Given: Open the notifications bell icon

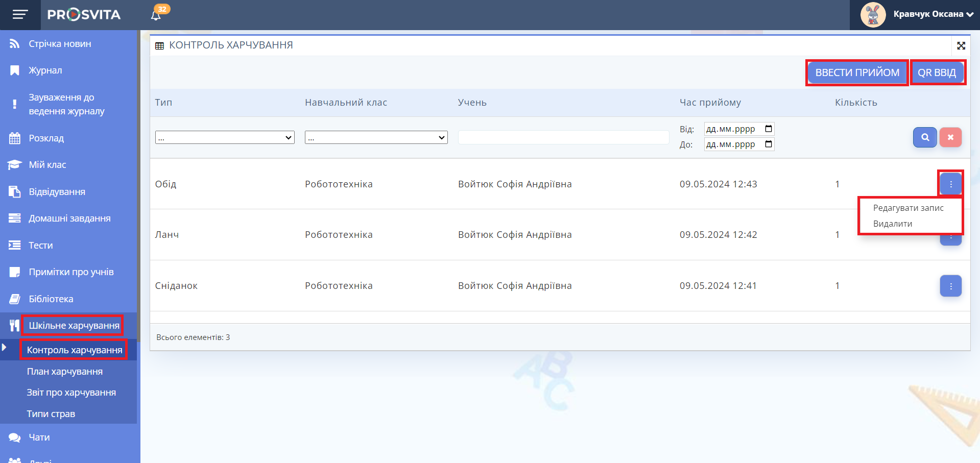Looking at the screenshot, I should pos(156,15).
